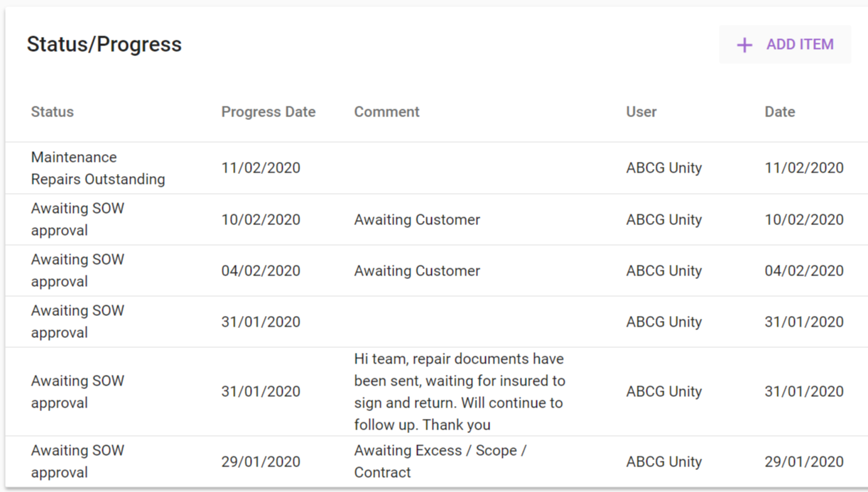Click the plus icon beside ADD ITEM
This screenshot has width=868, height=492.
(x=744, y=45)
